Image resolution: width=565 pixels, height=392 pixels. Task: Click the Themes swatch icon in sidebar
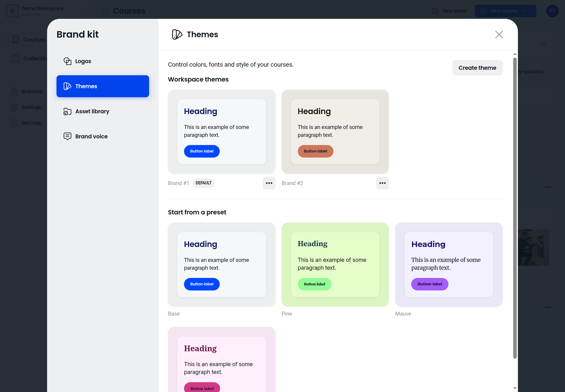point(67,86)
